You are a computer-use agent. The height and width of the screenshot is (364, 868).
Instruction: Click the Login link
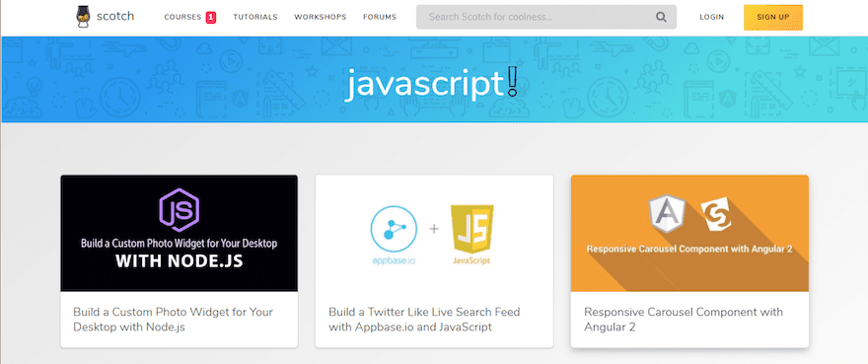[x=712, y=17]
